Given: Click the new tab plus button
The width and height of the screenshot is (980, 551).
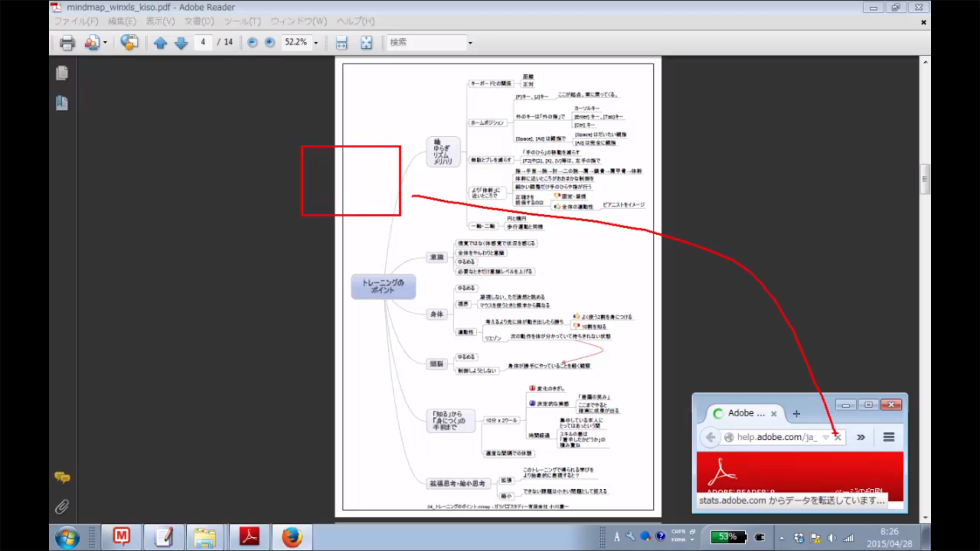Looking at the screenshot, I should 796,414.
